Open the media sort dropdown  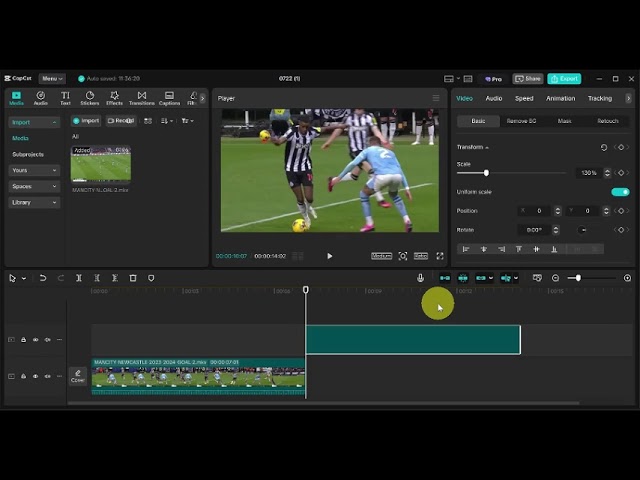[x=167, y=121]
